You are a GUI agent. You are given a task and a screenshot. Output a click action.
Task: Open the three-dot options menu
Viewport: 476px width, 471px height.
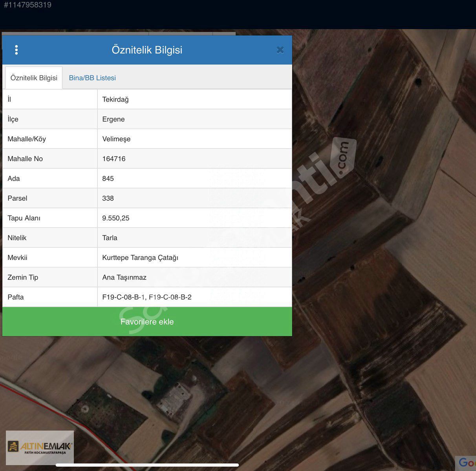pyautogui.click(x=16, y=50)
